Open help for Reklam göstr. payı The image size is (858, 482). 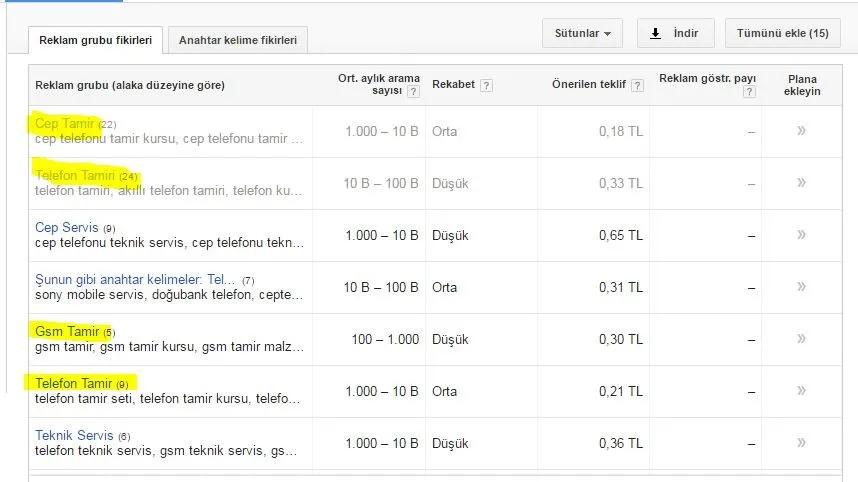pos(749,92)
